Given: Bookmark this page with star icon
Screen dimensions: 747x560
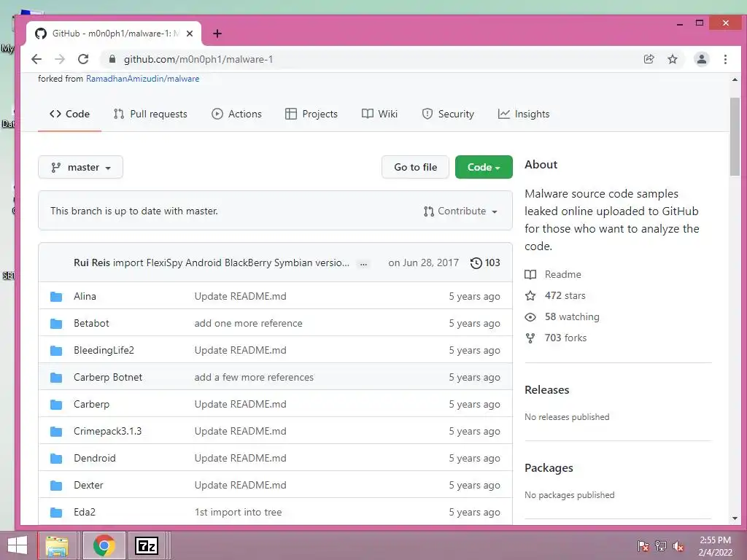Looking at the screenshot, I should coord(672,59).
